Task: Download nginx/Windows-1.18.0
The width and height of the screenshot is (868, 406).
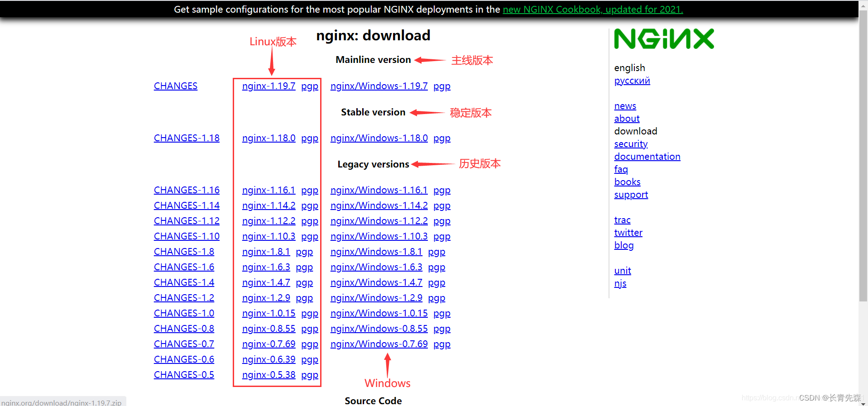Action: tap(379, 138)
